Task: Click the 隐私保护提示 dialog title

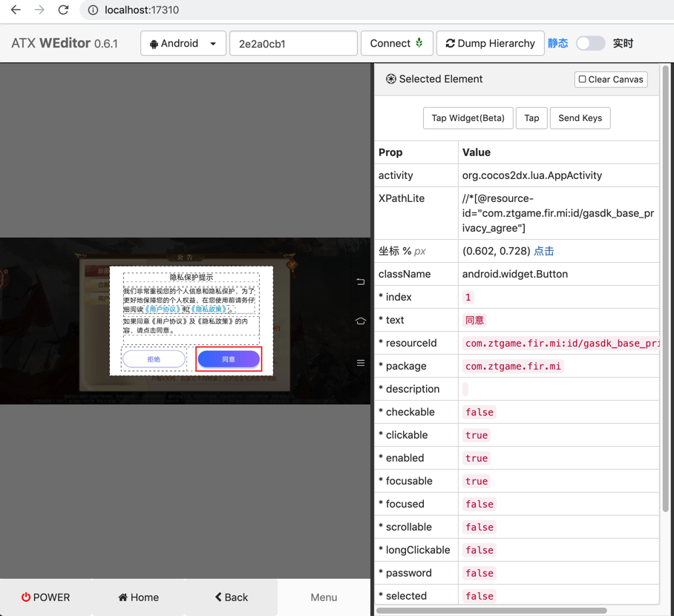Action: (192, 278)
